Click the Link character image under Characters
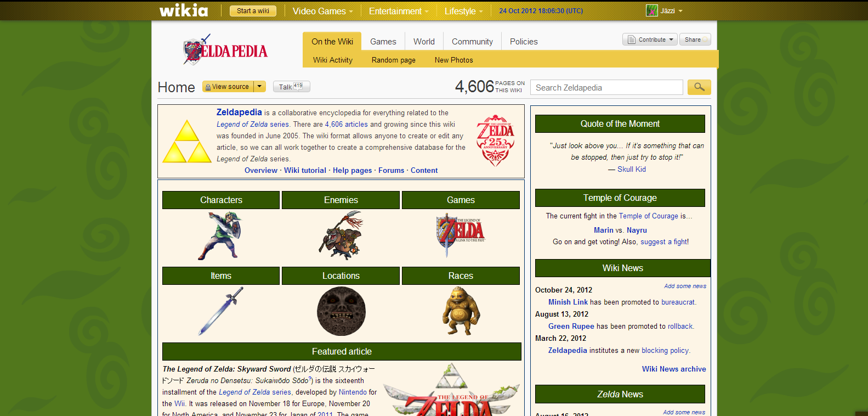The image size is (868, 416). click(221, 236)
